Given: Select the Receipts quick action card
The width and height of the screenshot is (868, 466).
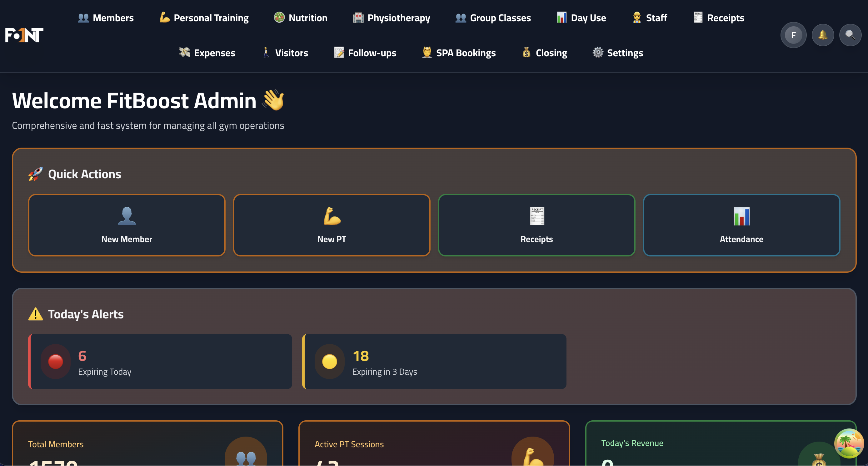Looking at the screenshot, I should 536,225.
